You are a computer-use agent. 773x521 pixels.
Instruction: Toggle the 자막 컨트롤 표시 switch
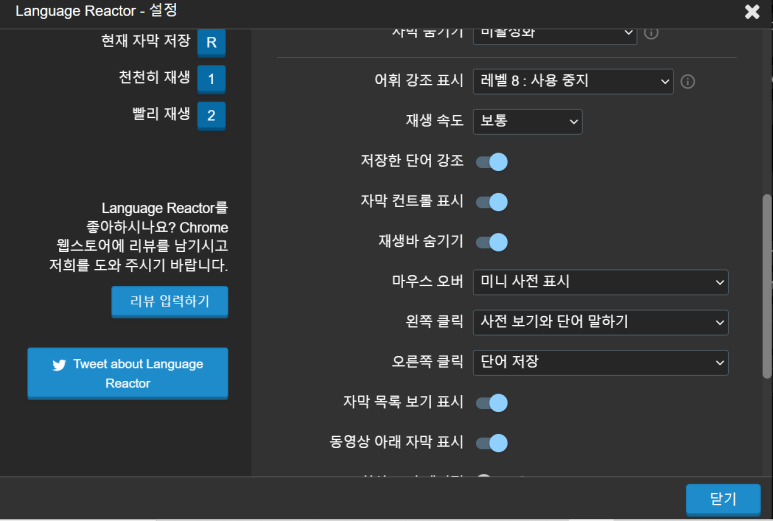tap(492, 202)
